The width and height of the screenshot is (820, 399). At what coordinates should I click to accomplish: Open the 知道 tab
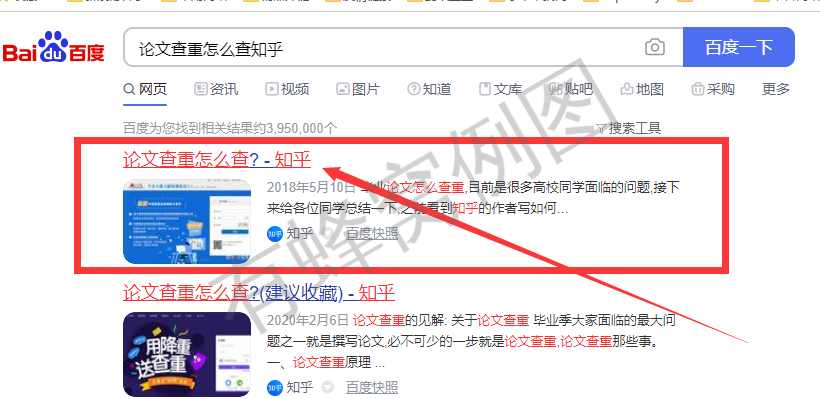(x=429, y=89)
